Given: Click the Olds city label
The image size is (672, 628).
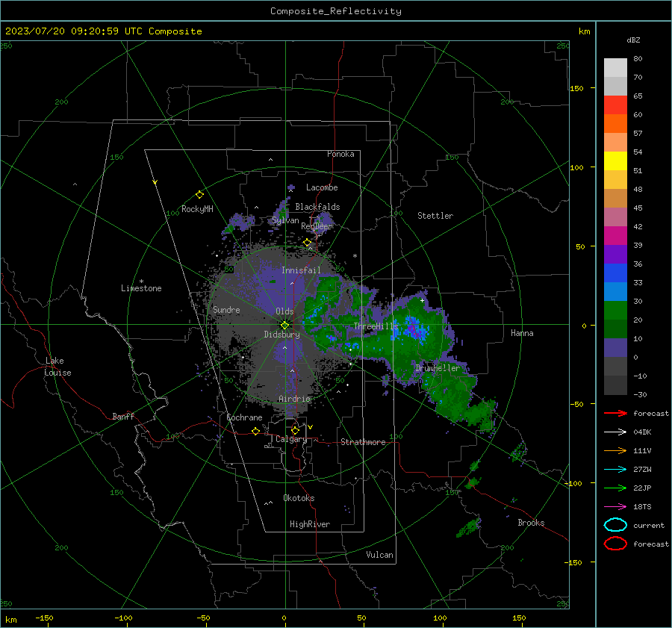Looking at the screenshot, I should tap(284, 311).
